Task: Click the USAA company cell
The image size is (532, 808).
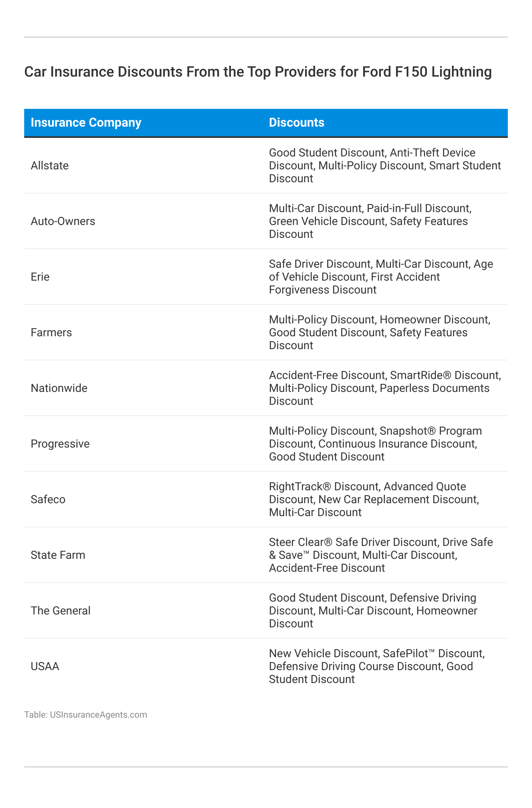Action: coord(45,666)
